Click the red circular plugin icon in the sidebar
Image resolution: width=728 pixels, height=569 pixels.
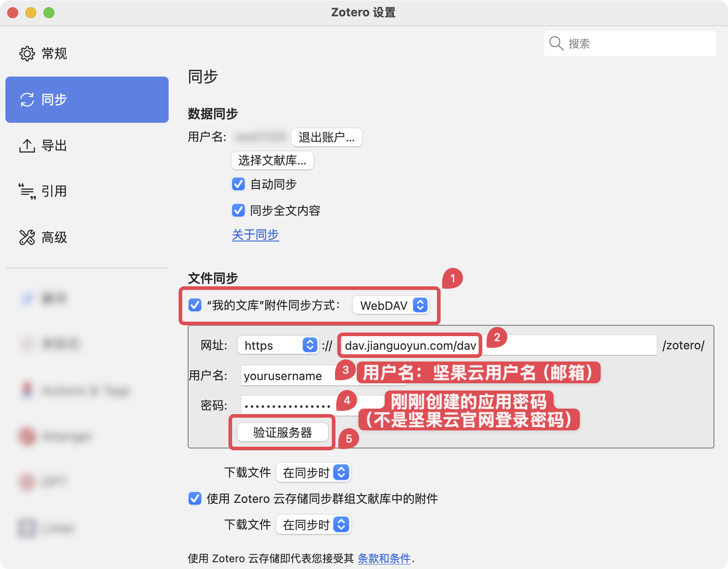pos(27,436)
